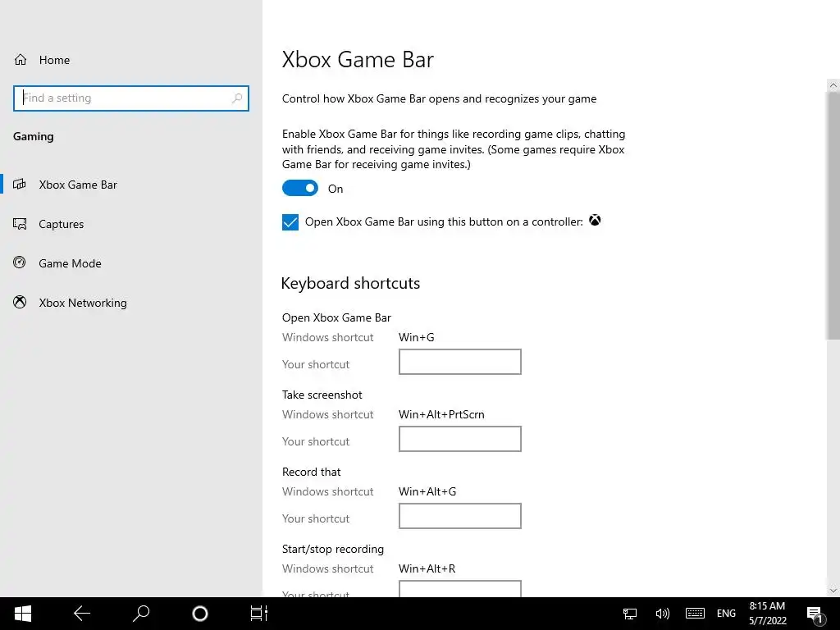Click the Record that label

coord(311,472)
